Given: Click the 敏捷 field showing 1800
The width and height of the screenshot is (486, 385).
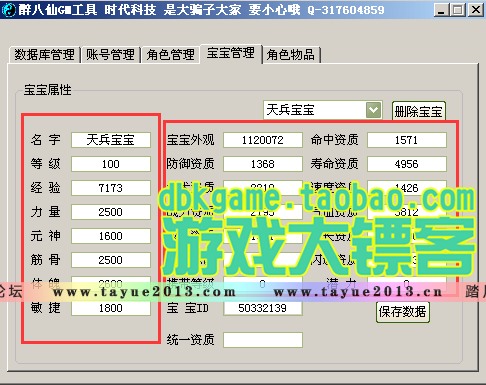Looking at the screenshot, I should 111,308.
